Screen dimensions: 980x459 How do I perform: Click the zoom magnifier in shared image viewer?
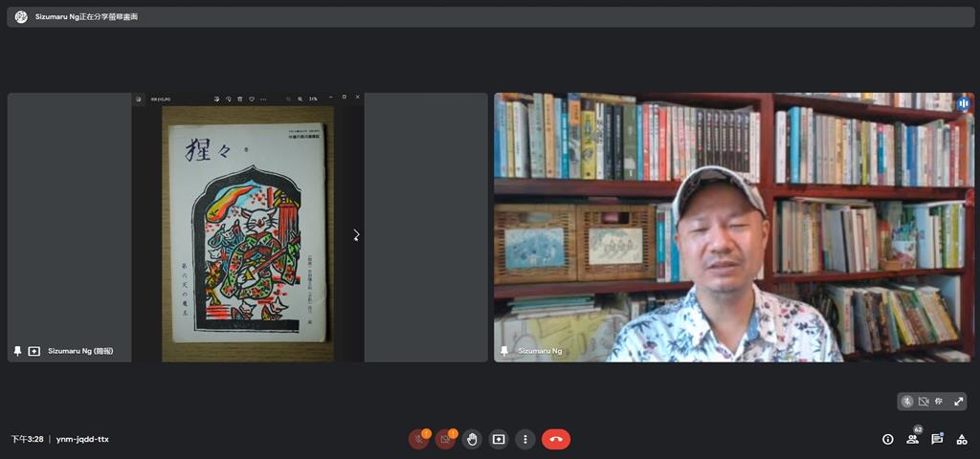pyautogui.click(x=300, y=98)
